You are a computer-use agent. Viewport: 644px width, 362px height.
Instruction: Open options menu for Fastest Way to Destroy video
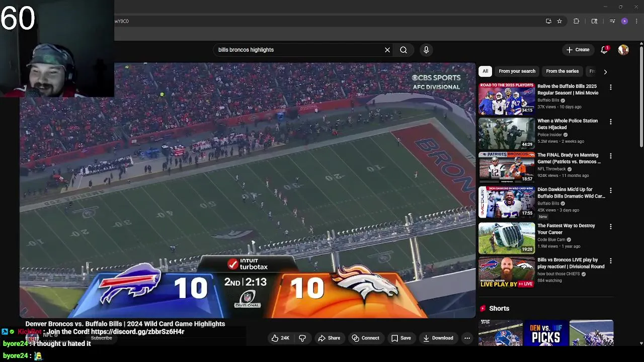[x=611, y=227]
